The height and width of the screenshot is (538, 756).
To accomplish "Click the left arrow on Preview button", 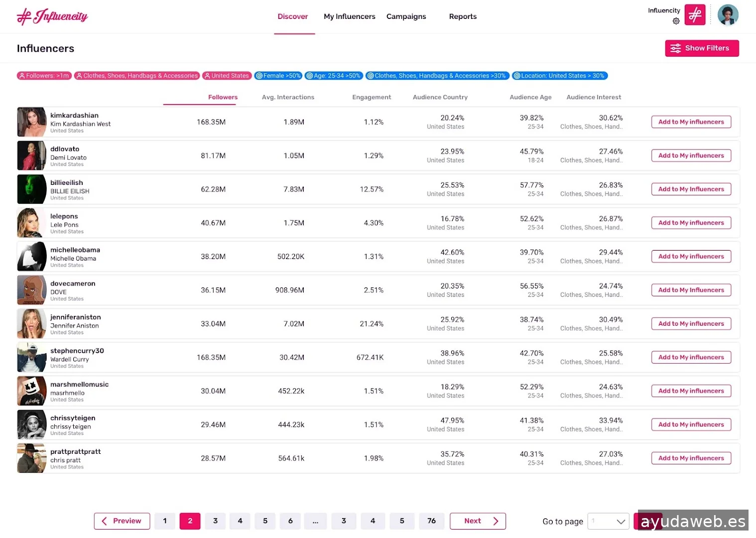I will (x=105, y=521).
